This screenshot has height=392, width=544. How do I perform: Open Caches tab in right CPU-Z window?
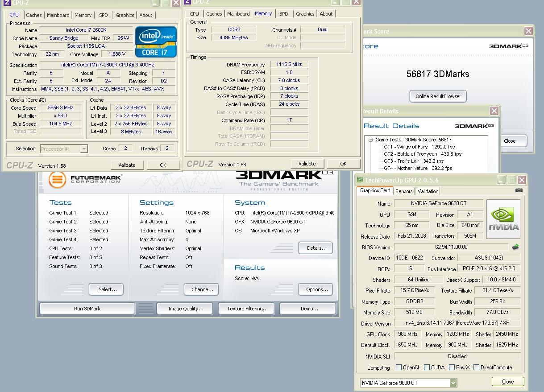(214, 14)
